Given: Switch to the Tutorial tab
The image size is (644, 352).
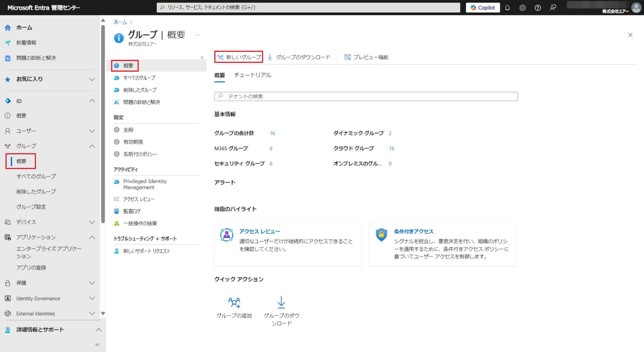Looking at the screenshot, I should click(252, 75).
